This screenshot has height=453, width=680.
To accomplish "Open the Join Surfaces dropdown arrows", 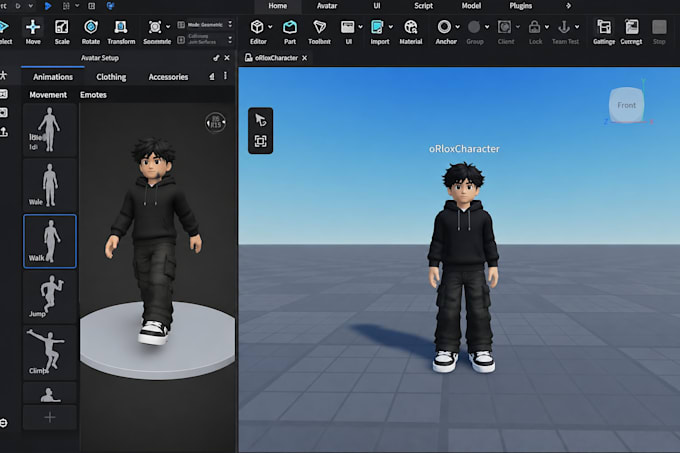I will coord(230,40).
